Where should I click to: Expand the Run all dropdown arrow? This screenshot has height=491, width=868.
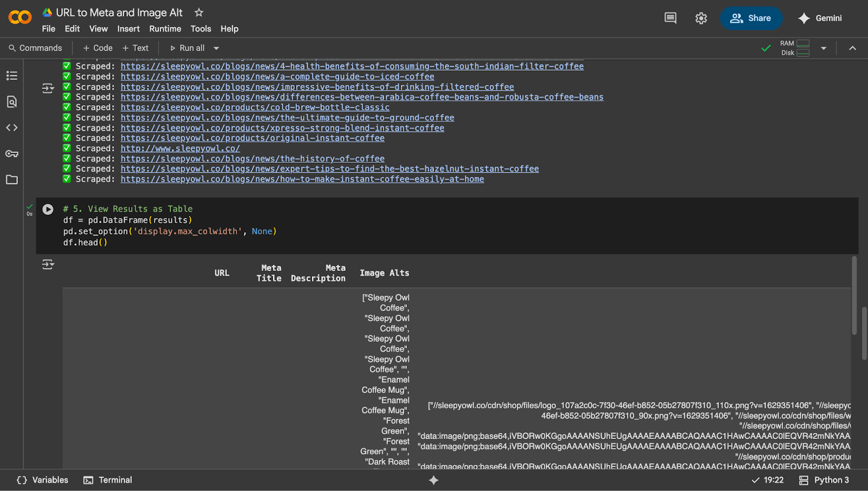pyautogui.click(x=216, y=48)
